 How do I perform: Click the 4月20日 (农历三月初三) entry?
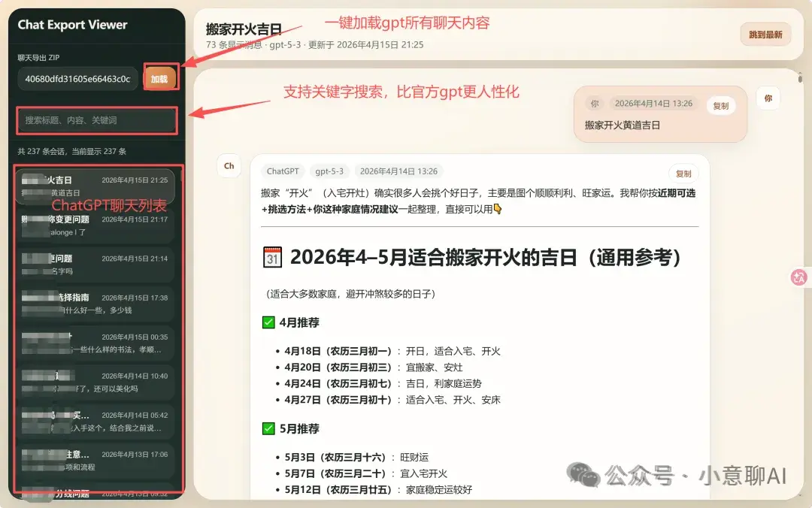click(374, 367)
